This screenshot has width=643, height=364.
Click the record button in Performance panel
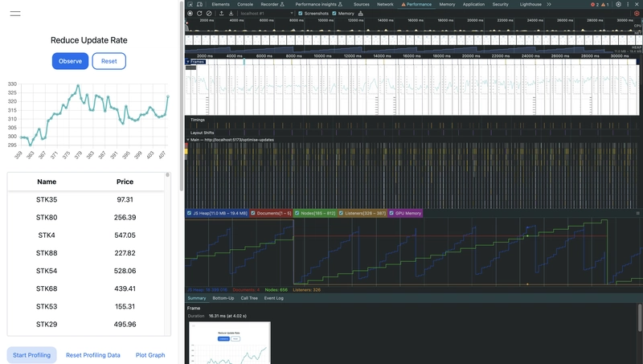tap(190, 14)
